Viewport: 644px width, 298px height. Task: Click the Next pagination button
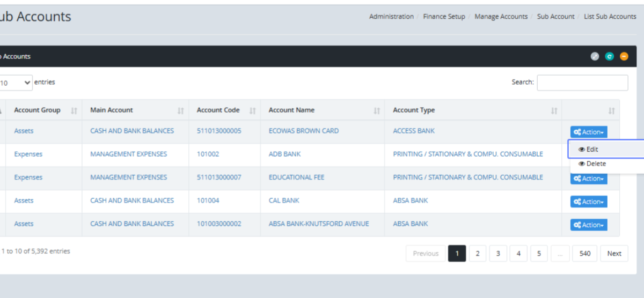[x=614, y=254]
